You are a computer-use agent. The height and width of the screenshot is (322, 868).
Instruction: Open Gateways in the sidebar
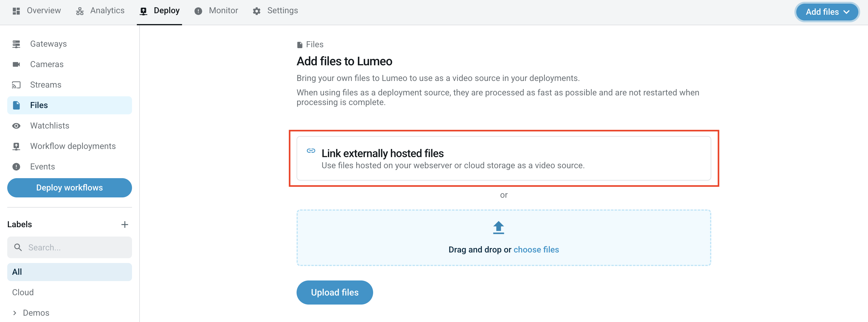point(69,44)
